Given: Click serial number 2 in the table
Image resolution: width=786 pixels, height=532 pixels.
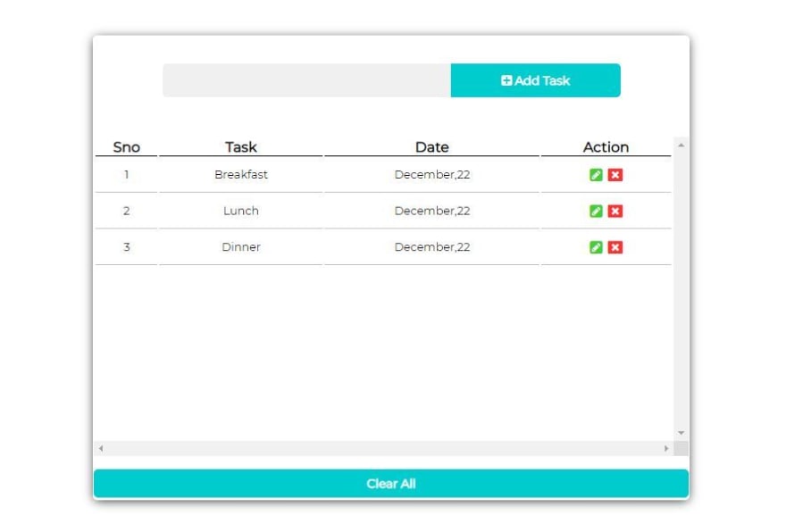Looking at the screenshot, I should point(126,211).
